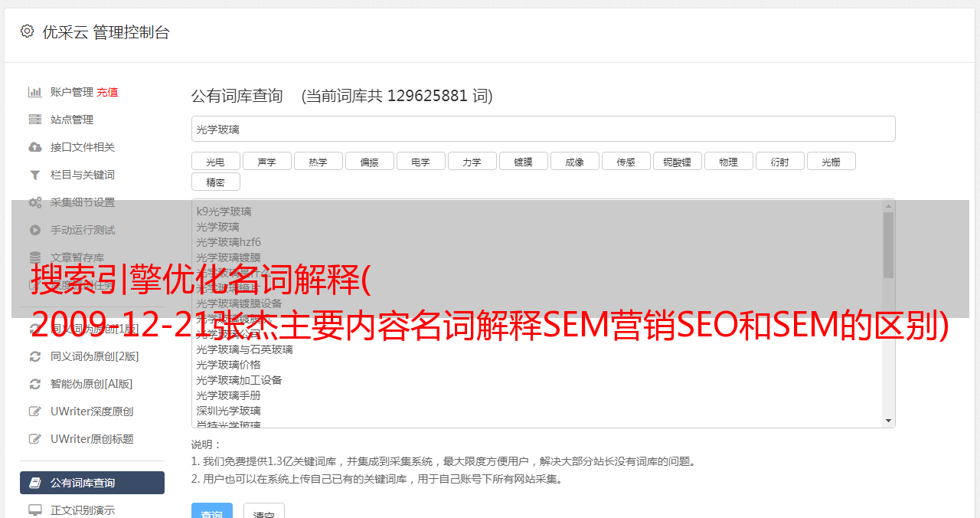Click the 精密 keyword tag button
Image resolution: width=980 pixels, height=518 pixels.
pyautogui.click(x=215, y=182)
